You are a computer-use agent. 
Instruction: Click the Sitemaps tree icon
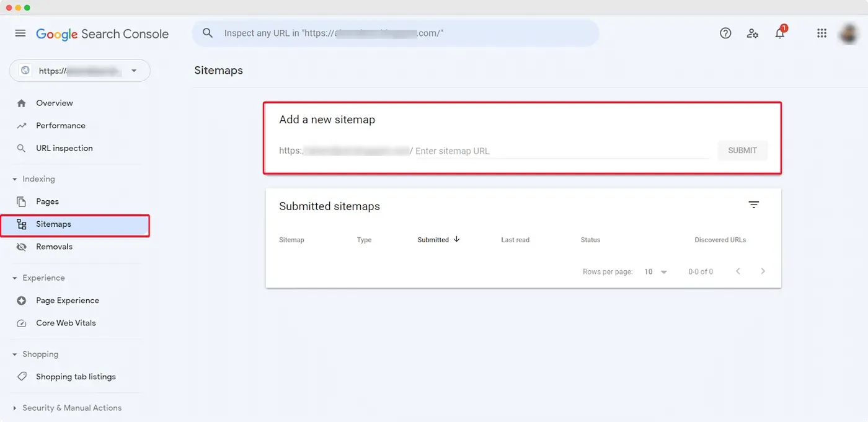click(22, 224)
